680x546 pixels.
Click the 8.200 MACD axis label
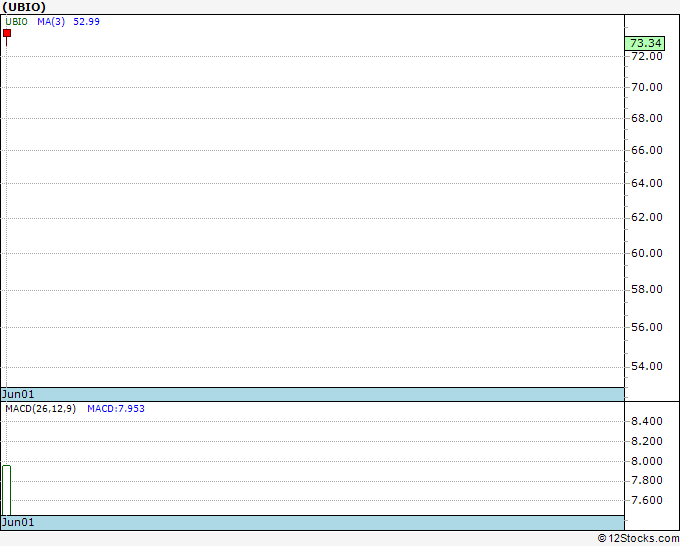pyautogui.click(x=647, y=441)
